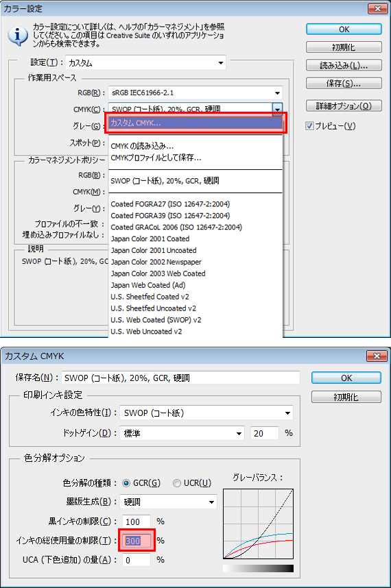Click the グレーバランス curve graph
This screenshot has height=588, width=391.
click(x=258, y=524)
